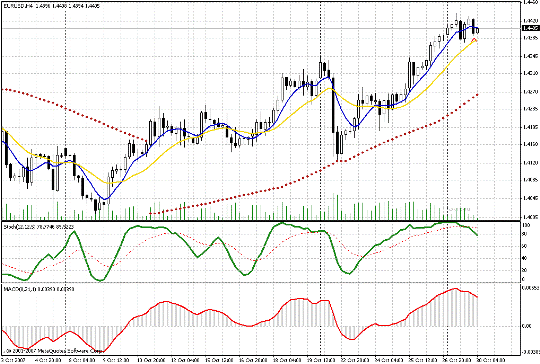Click the current price label on right axis
Image resolution: width=540 pixels, height=364 pixels.
pyautogui.click(x=531, y=28)
